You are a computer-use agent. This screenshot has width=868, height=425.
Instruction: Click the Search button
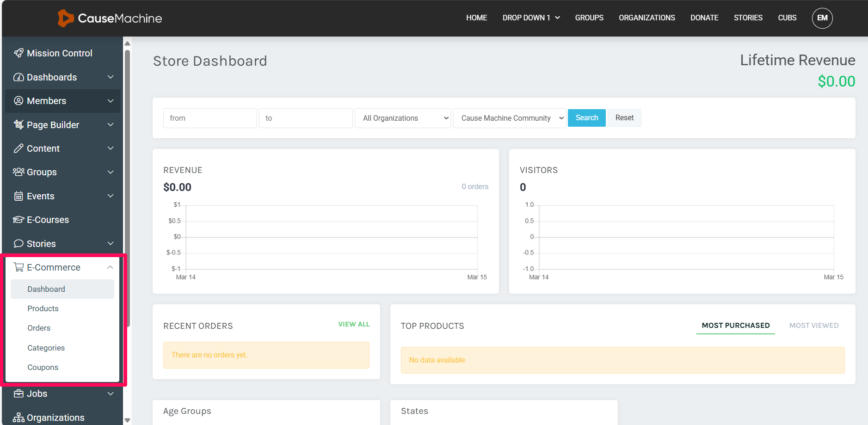587,118
